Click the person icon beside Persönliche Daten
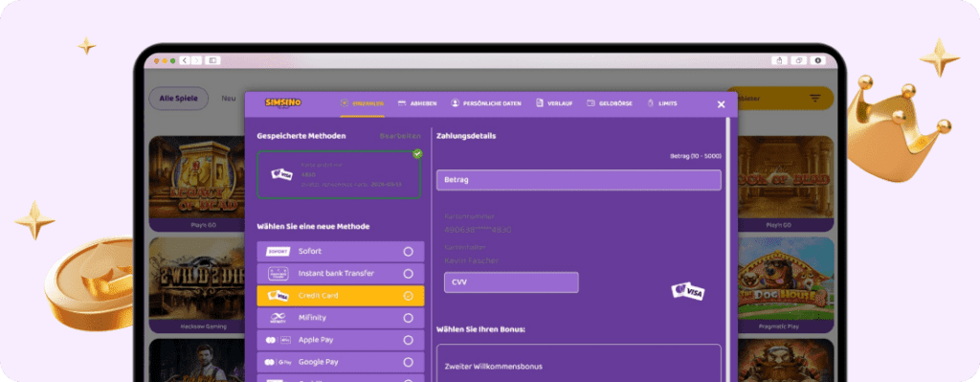This screenshot has height=382, width=980. [x=455, y=103]
